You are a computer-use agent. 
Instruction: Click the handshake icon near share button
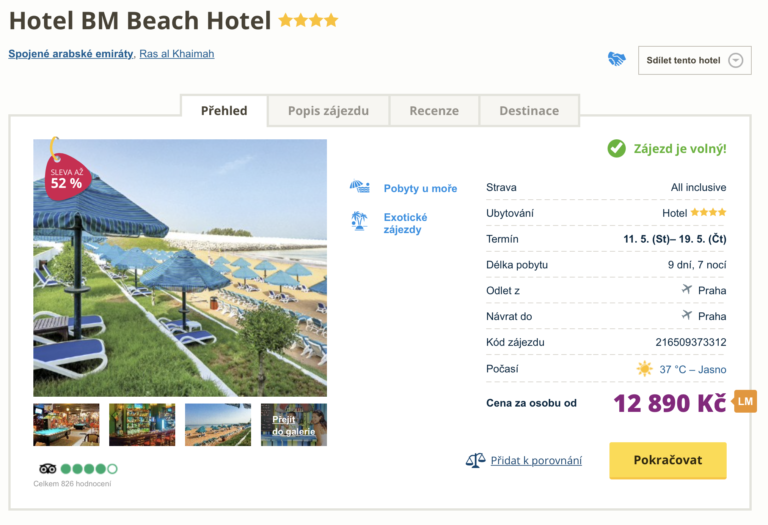617,60
